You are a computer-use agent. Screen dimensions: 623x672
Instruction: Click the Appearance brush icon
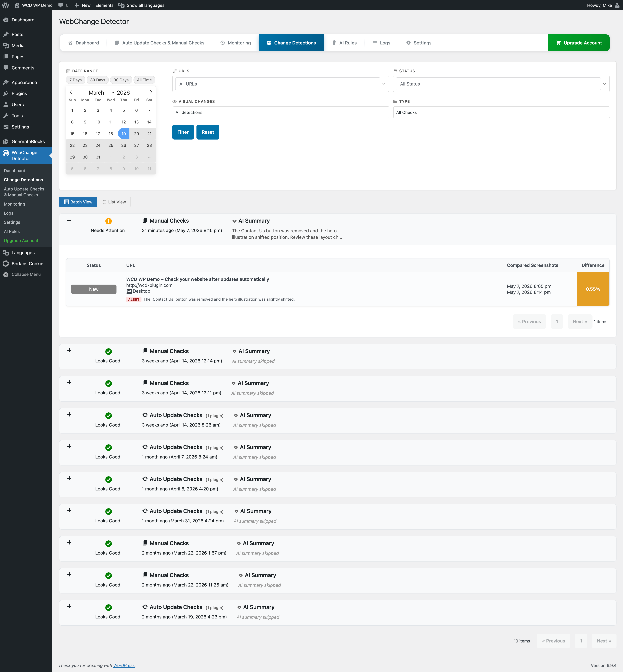pyautogui.click(x=6, y=82)
